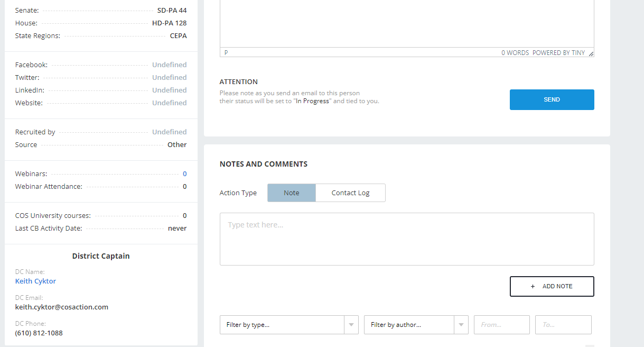Switch action type to Contact Log
644x347 pixels.
coord(350,193)
